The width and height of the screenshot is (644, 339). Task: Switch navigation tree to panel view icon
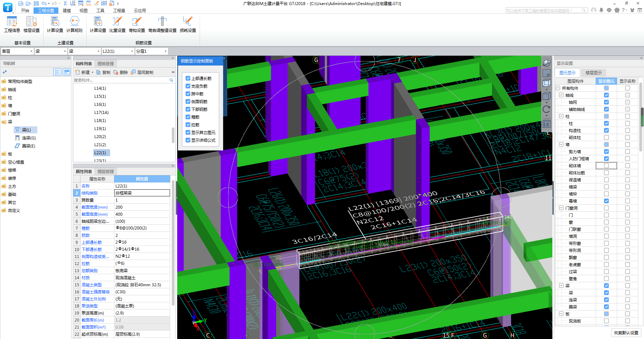67,72
